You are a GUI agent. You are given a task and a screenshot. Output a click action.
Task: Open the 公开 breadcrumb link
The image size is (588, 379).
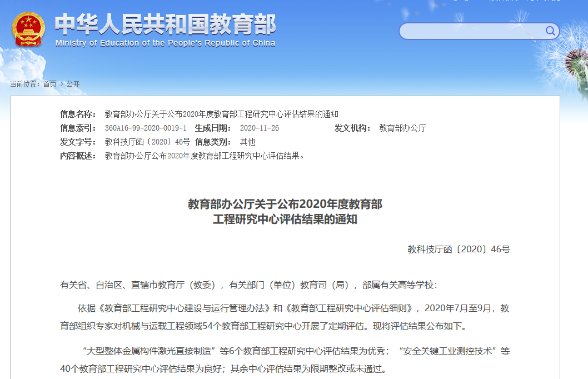click(x=73, y=84)
